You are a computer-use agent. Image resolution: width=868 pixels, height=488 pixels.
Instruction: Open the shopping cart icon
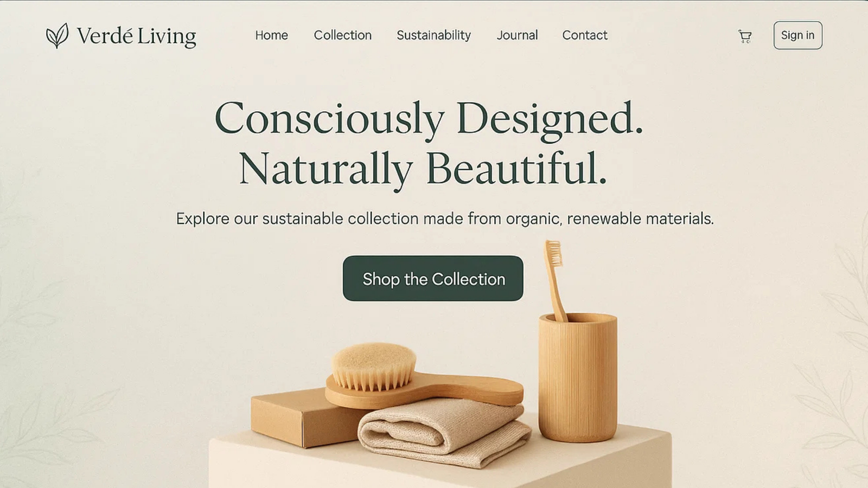[x=745, y=36]
